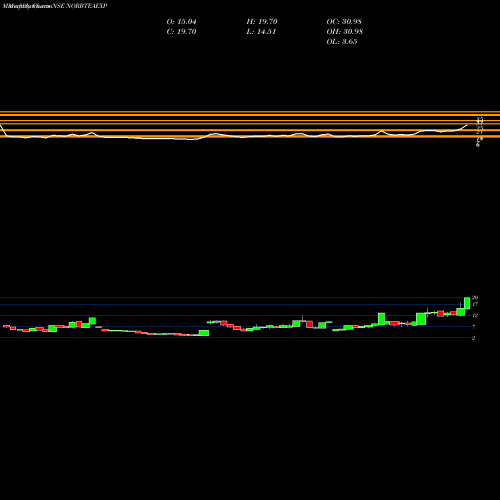Click the '2' price axis label
Viewport: 500px width, 500px height.
[474, 338]
